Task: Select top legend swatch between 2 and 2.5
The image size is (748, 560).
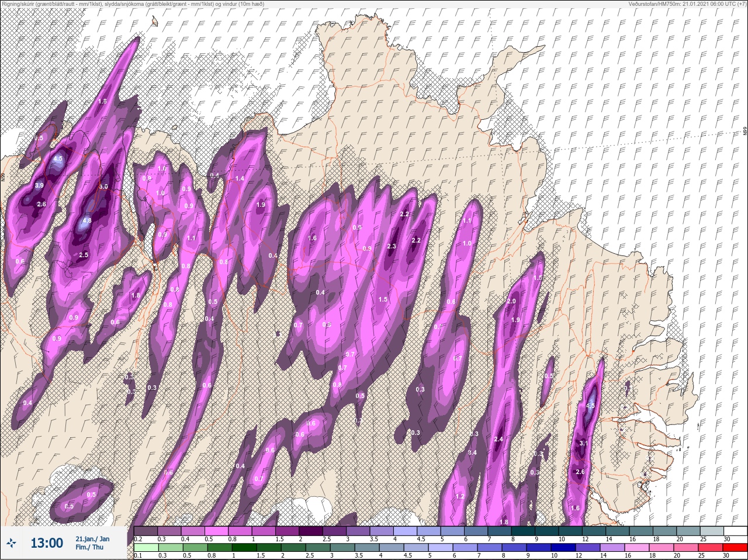Action: pos(311,531)
